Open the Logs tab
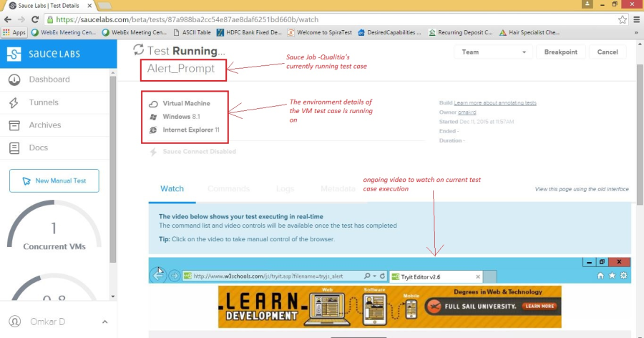The width and height of the screenshot is (644, 338). [x=285, y=189]
